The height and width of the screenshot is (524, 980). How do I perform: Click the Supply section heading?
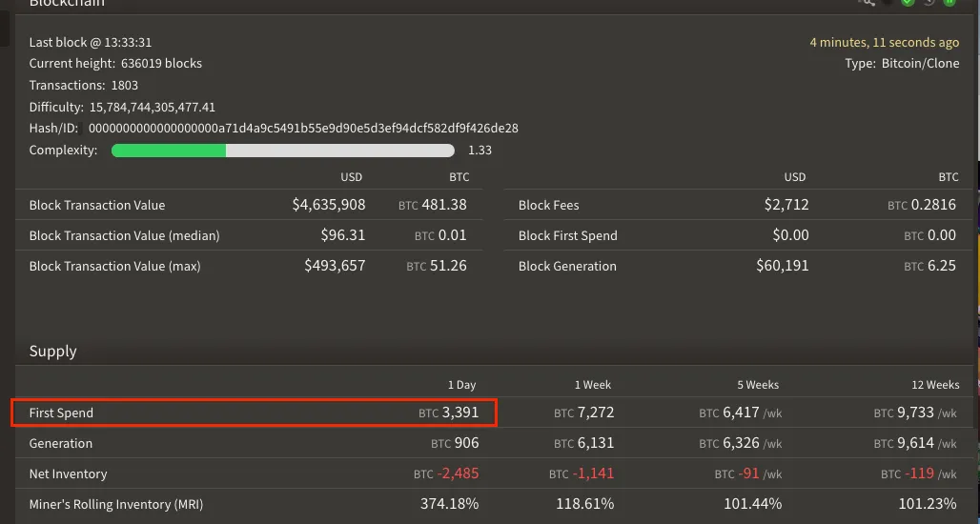click(x=53, y=351)
